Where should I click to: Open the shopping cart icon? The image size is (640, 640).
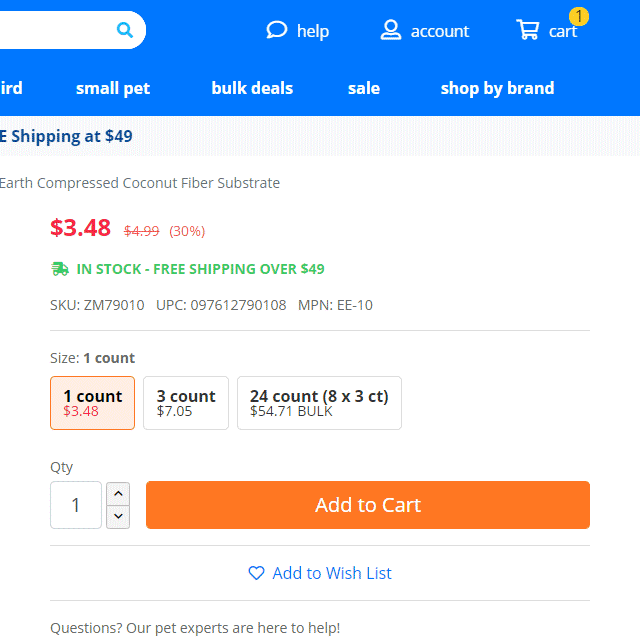tap(527, 29)
